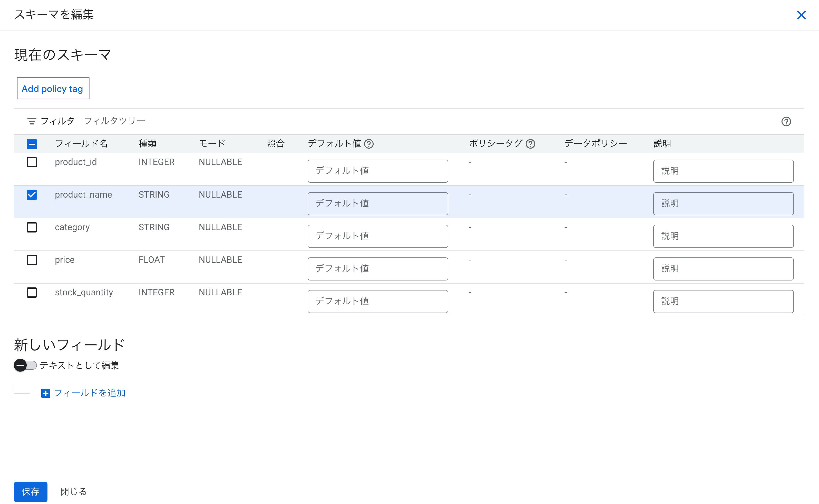Check the price row checkbox

coord(32,260)
